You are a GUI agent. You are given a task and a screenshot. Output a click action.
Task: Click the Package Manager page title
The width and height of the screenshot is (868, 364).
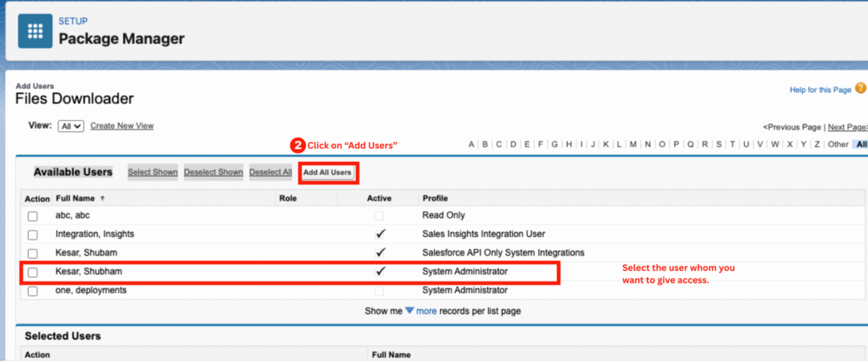coord(122,39)
